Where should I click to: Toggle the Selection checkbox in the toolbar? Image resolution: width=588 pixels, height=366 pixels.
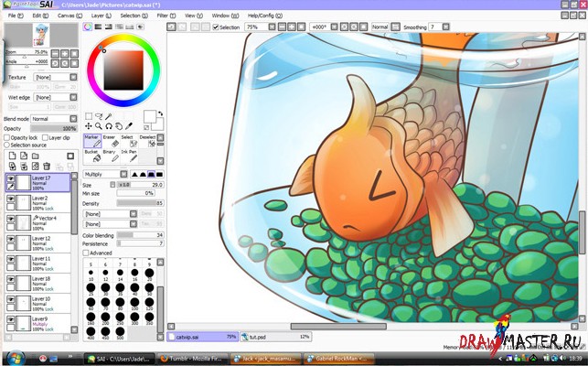tap(216, 27)
